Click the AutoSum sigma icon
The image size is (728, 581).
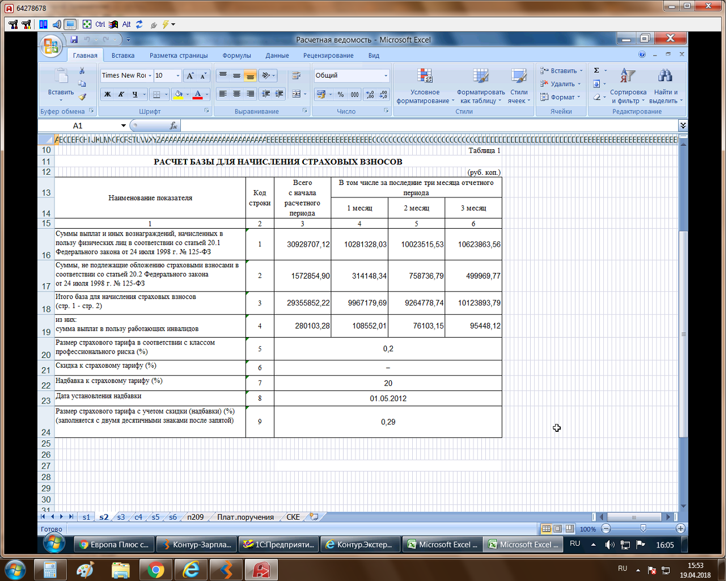coord(596,70)
